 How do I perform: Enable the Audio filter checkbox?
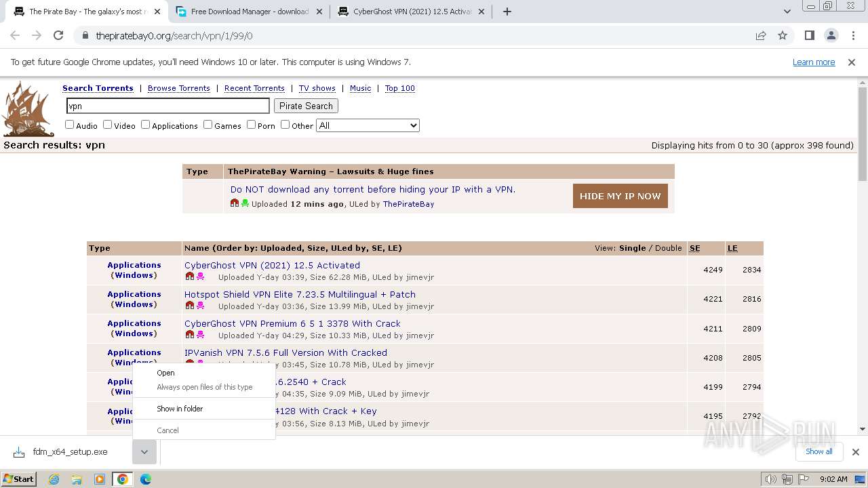click(x=69, y=125)
